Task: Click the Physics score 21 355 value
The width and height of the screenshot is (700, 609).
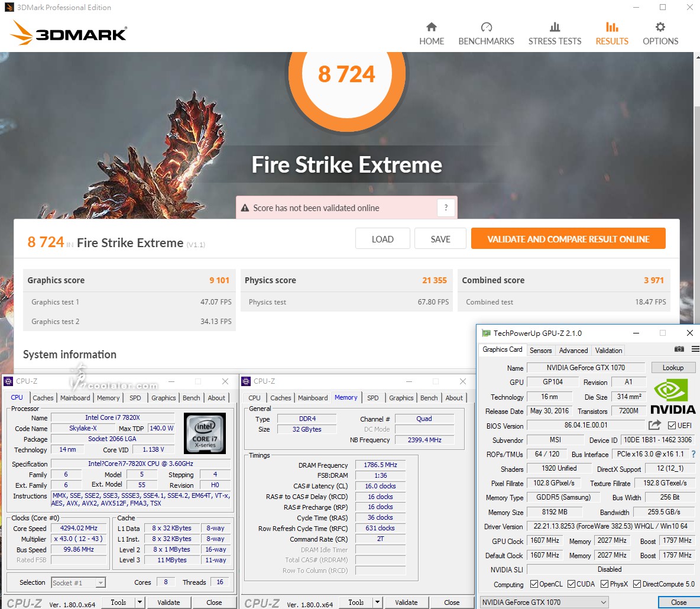Action: click(x=435, y=280)
